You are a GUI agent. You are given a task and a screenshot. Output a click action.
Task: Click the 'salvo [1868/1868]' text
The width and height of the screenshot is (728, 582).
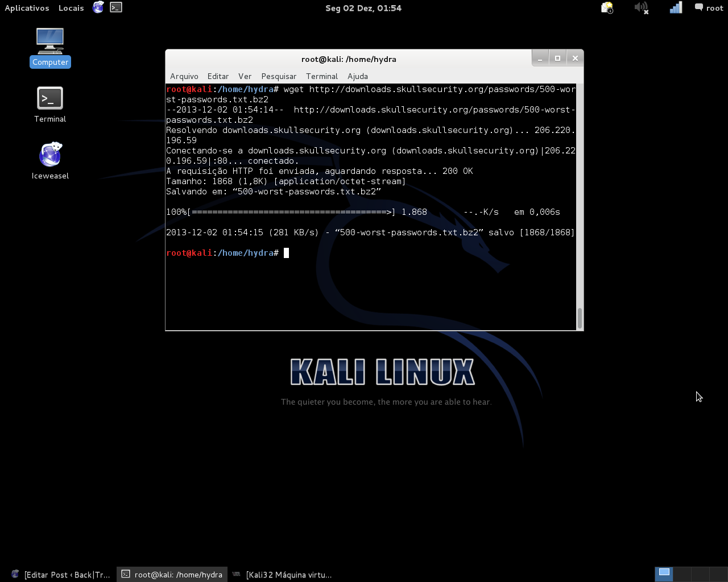coord(532,232)
